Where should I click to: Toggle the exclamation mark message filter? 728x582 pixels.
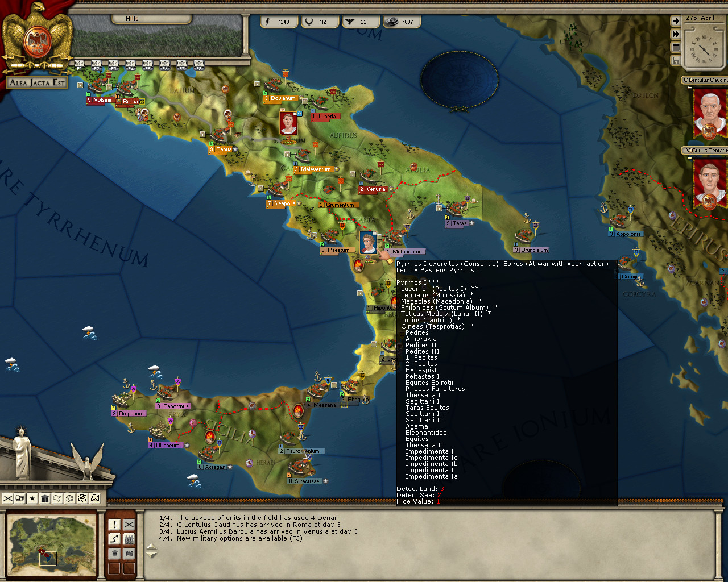[114, 525]
